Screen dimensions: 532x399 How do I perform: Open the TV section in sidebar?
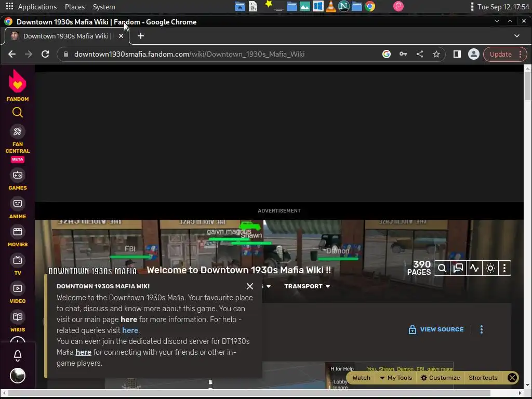18,264
